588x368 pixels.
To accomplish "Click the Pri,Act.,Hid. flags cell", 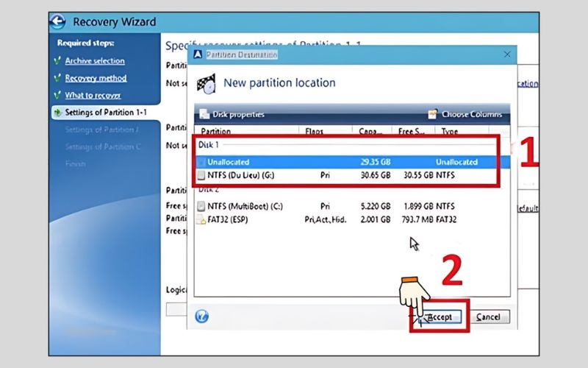I will (325, 219).
